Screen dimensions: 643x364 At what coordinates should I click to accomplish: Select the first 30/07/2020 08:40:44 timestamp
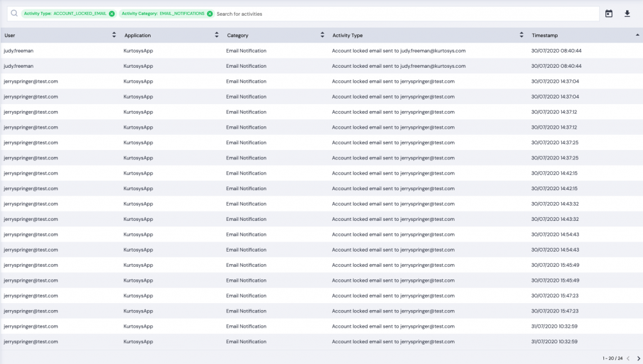pyautogui.click(x=556, y=51)
